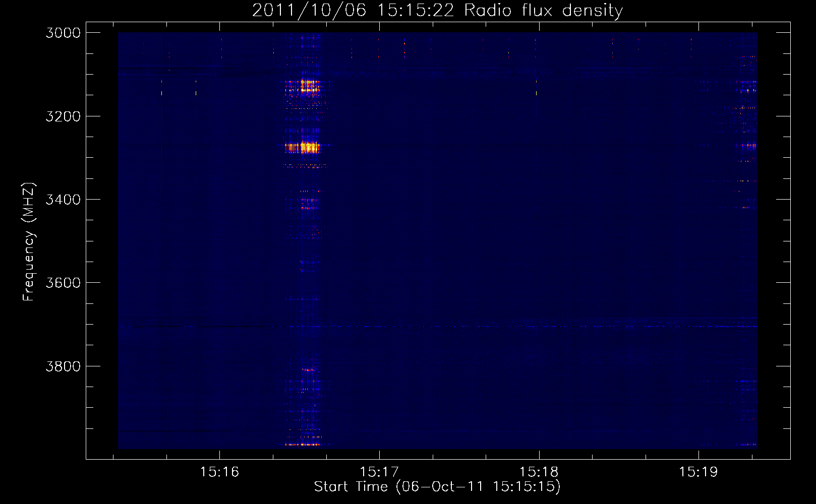The width and height of the screenshot is (816, 504).
Task: Click the 15:17 time tick label
Action: (x=379, y=472)
